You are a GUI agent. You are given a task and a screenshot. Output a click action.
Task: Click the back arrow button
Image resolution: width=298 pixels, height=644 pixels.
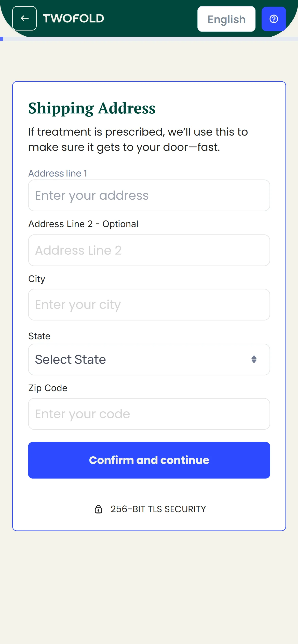coord(24,18)
